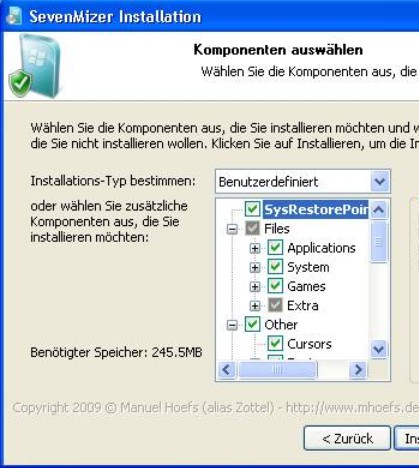Click the tree's scroll up arrow
The height and width of the screenshot is (468, 419).
click(x=379, y=210)
